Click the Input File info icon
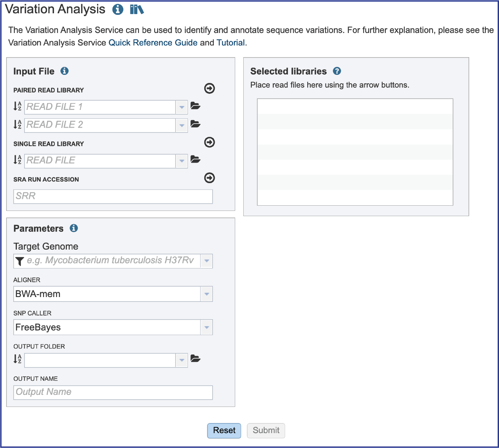Screen dimensions: 499x448 (64, 71)
